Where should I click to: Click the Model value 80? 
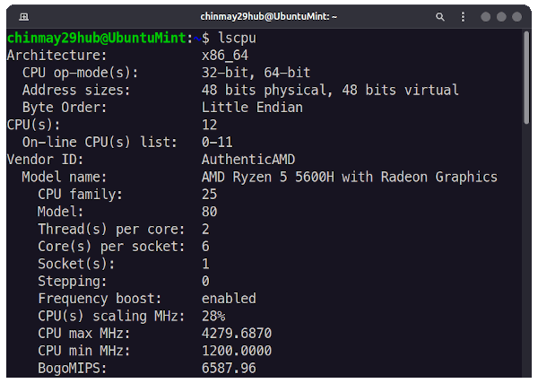[x=209, y=212]
